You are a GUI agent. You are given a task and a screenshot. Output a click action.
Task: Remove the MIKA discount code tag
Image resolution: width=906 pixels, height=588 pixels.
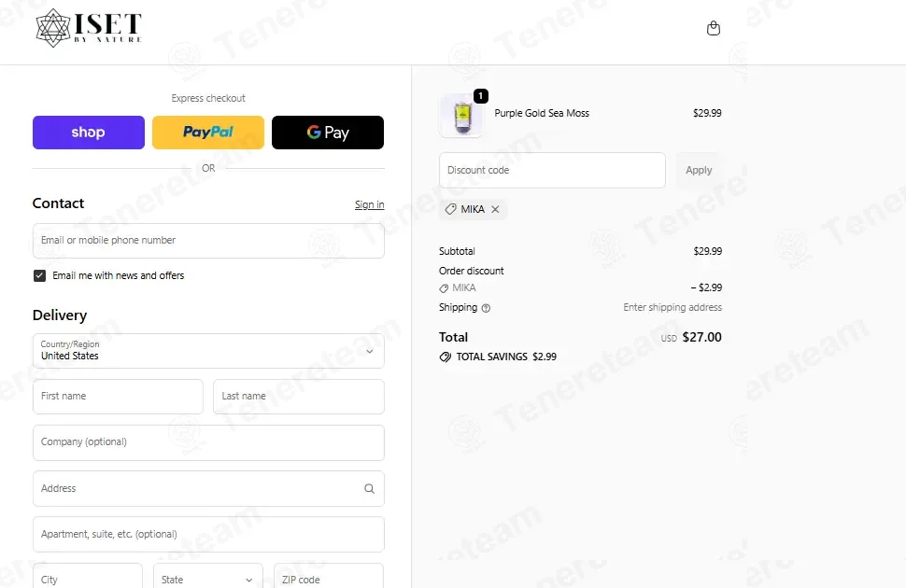coord(495,209)
